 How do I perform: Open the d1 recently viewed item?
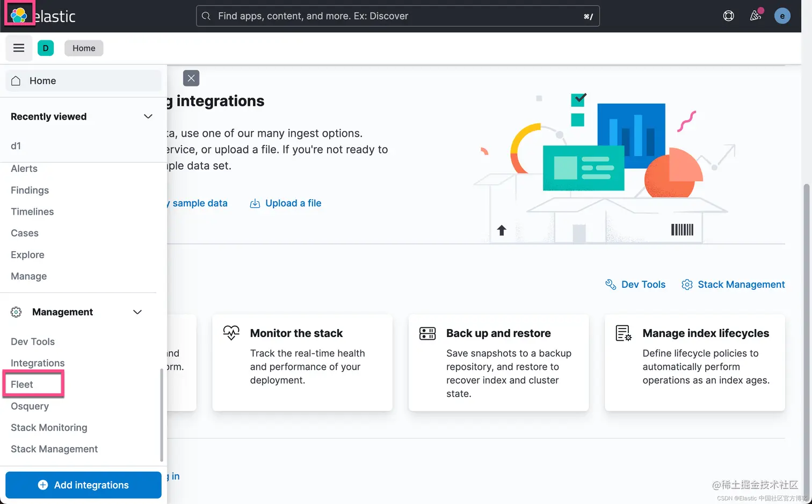[16, 146]
